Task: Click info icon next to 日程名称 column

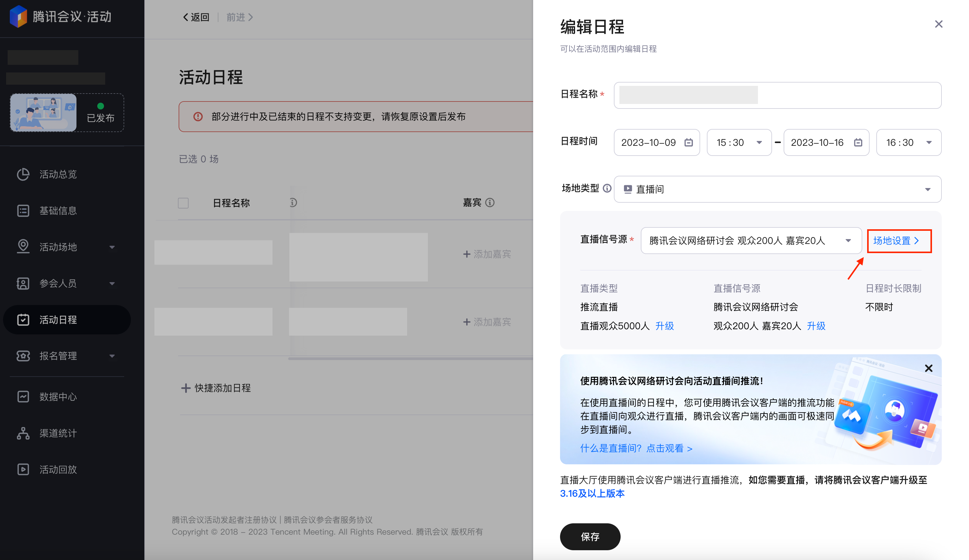Action: 293,203
